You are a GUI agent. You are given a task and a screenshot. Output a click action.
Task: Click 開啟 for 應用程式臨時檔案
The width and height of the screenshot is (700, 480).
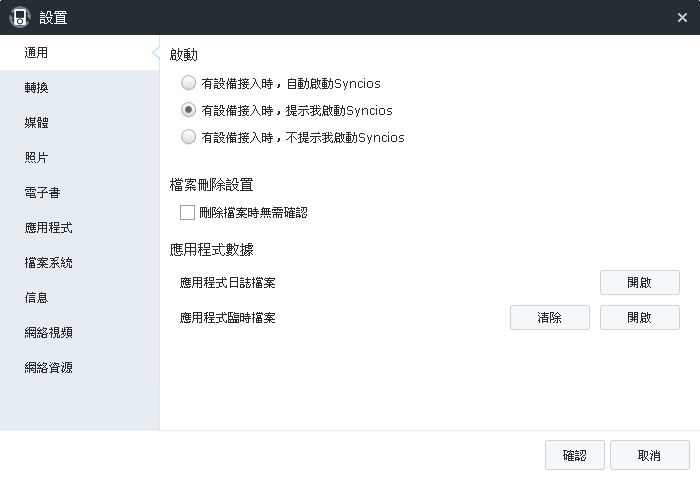[x=639, y=318]
